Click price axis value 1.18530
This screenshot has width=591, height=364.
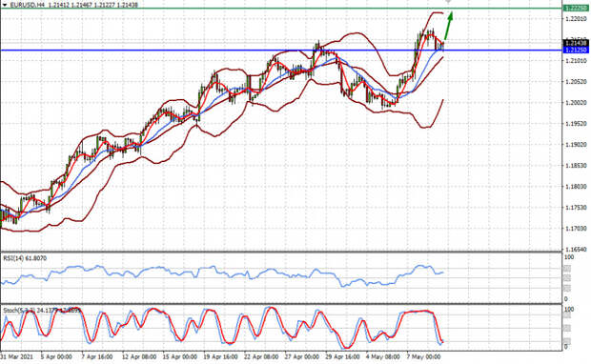click(577, 166)
